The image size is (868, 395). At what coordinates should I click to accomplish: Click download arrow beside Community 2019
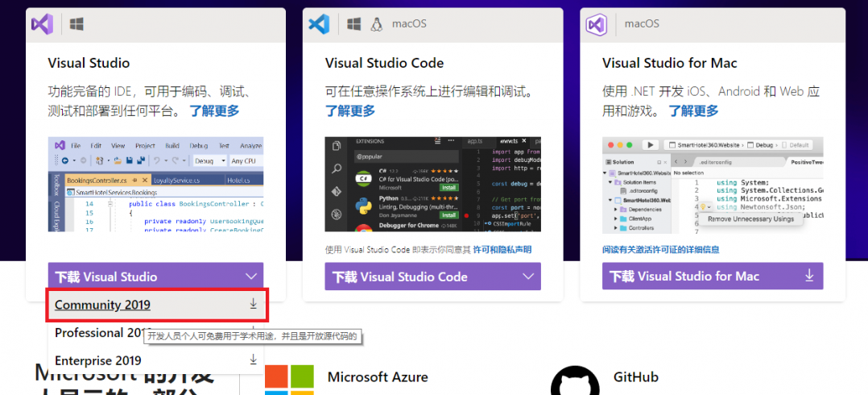[x=253, y=304]
